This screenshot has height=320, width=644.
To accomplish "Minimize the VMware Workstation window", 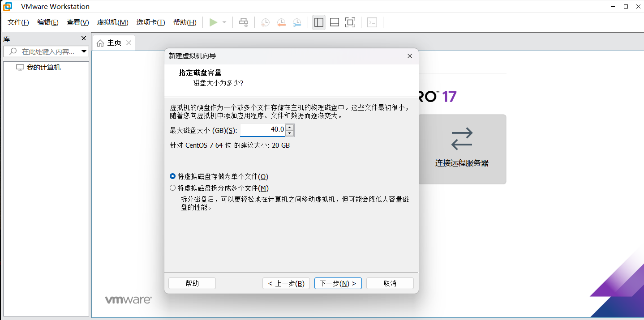I will (613, 6).
